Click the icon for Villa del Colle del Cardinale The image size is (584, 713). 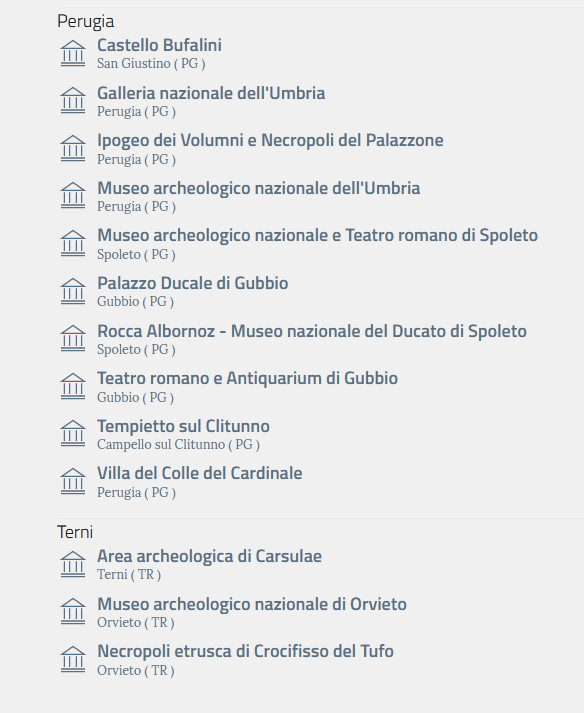click(73, 481)
